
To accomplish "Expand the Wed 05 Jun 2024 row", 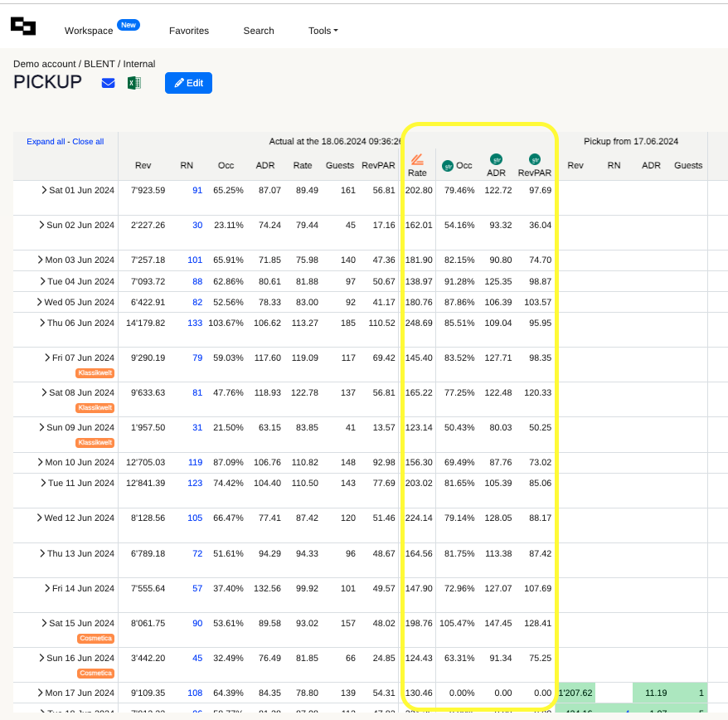I will (x=39, y=302).
